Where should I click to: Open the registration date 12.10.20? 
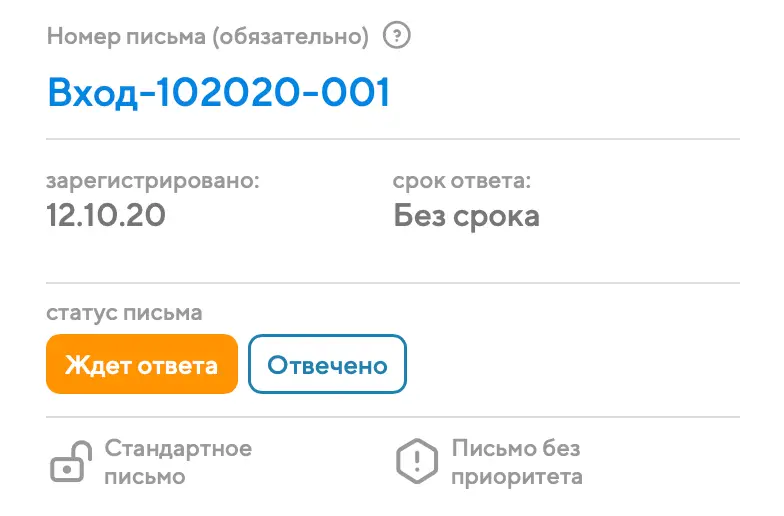106,215
